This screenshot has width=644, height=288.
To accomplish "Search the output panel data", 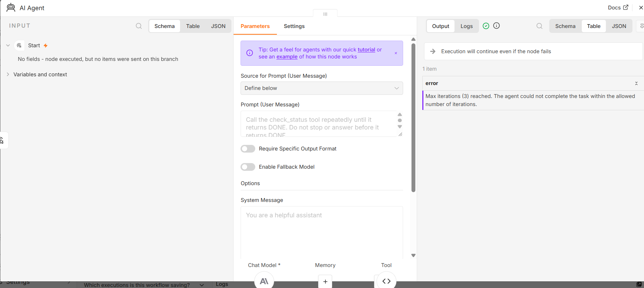I will (539, 26).
